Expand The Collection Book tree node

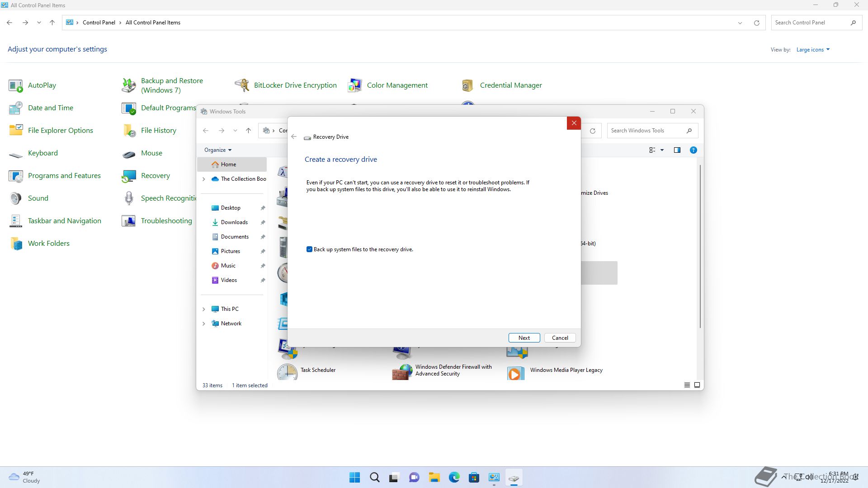(x=203, y=179)
